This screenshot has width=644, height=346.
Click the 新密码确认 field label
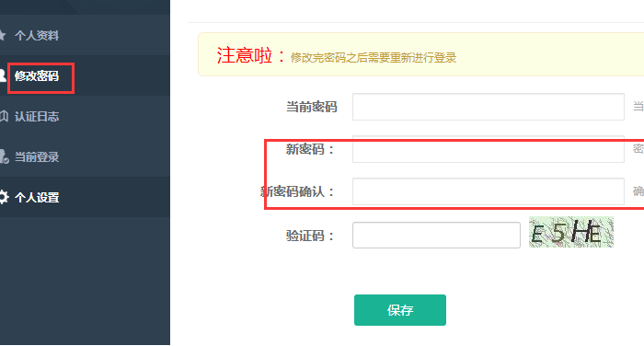[297, 191]
